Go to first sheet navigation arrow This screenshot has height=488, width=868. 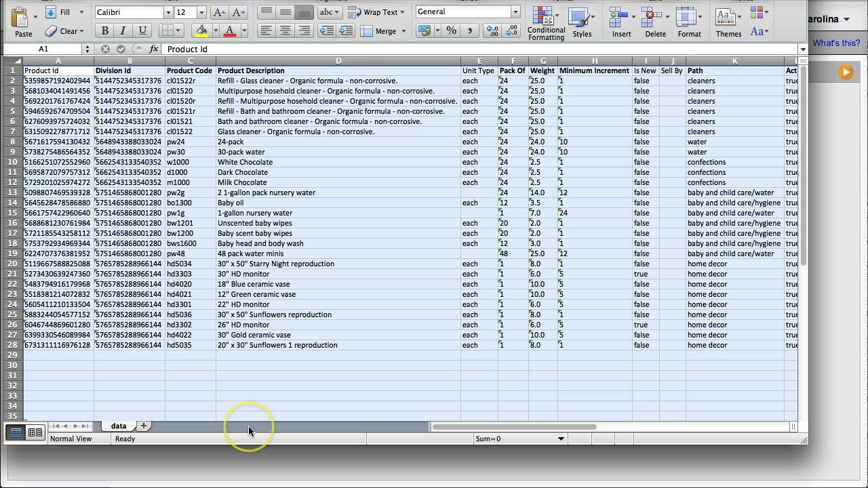tap(56, 426)
